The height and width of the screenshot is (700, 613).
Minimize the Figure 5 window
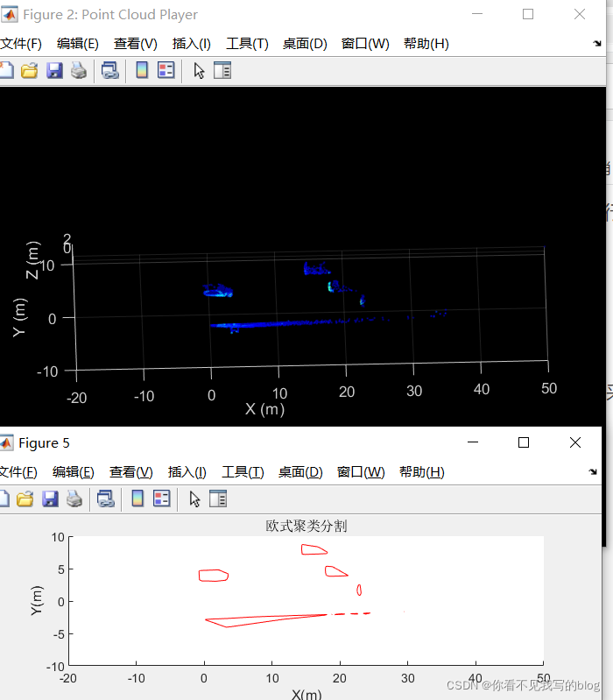click(x=473, y=442)
